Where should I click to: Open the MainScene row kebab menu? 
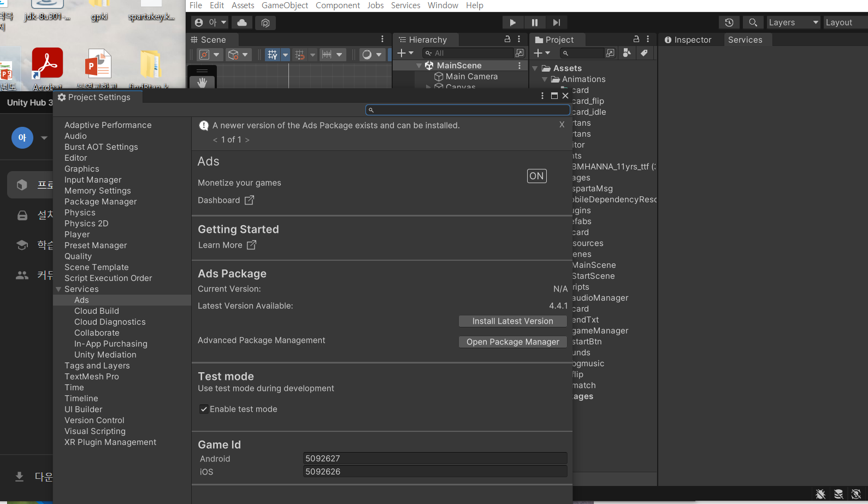(x=519, y=66)
